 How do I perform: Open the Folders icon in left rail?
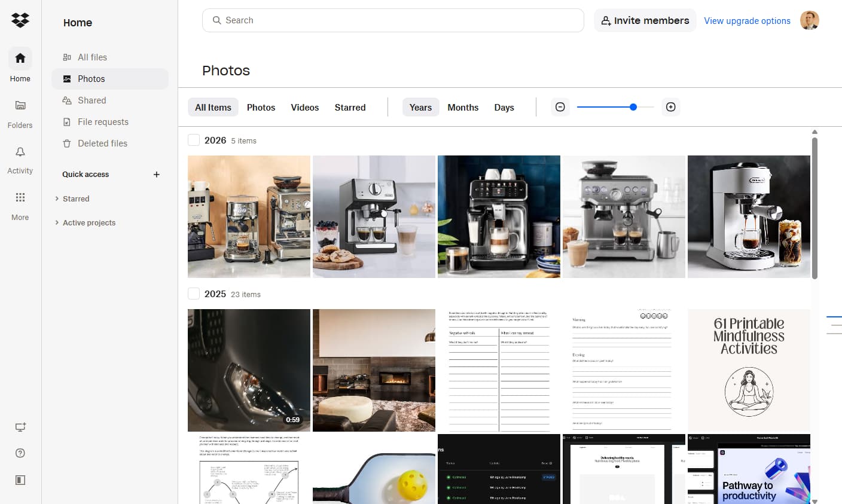(x=20, y=105)
